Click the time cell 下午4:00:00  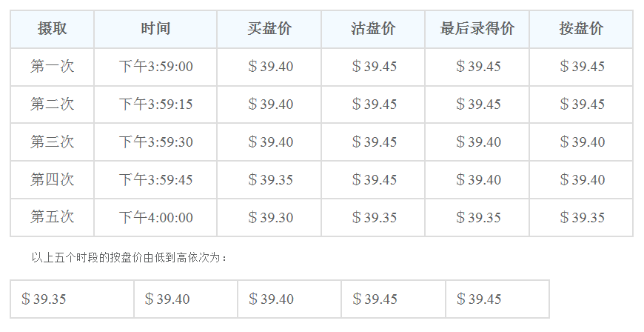tap(155, 217)
